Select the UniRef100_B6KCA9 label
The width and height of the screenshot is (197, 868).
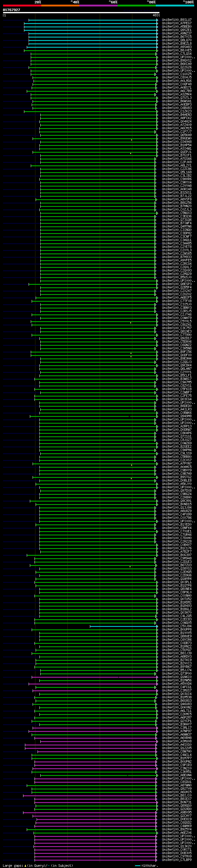coord(176,64)
